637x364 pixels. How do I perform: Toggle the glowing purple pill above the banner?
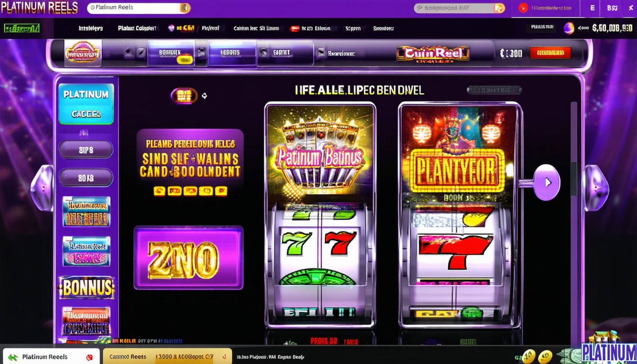click(x=184, y=96)
